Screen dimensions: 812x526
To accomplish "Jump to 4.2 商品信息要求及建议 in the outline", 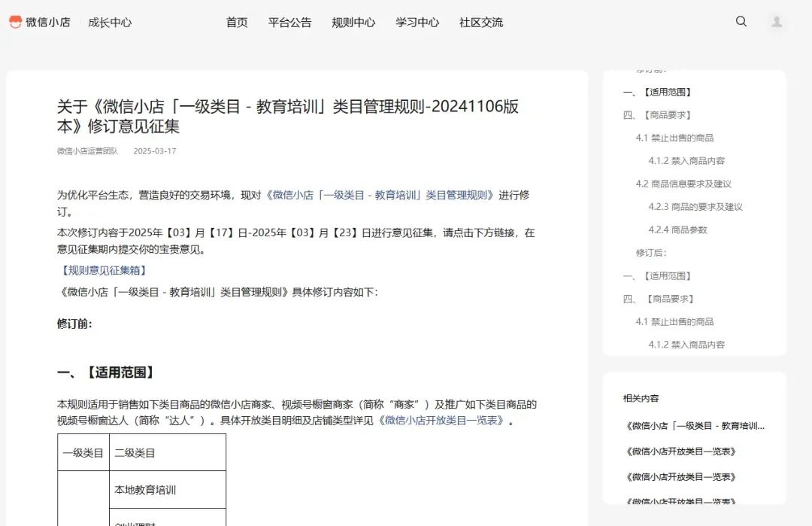I will pos(683,184).
